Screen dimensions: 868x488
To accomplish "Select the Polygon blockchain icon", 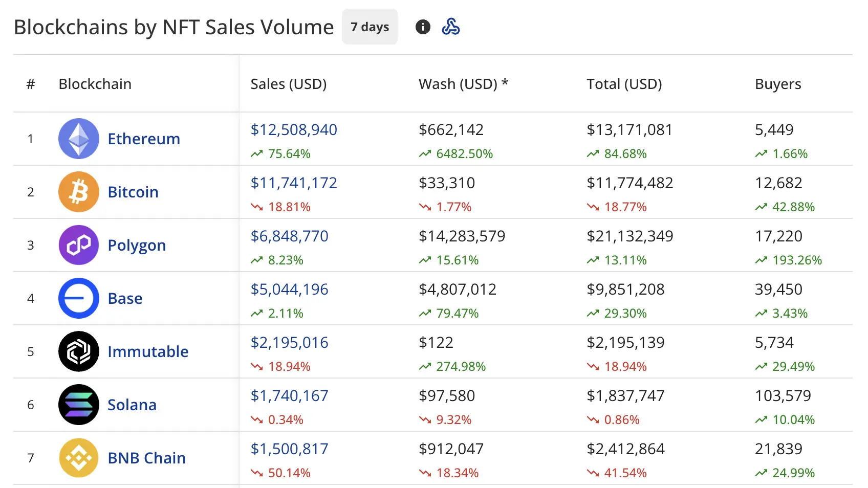I will click(x=78, y=245).
